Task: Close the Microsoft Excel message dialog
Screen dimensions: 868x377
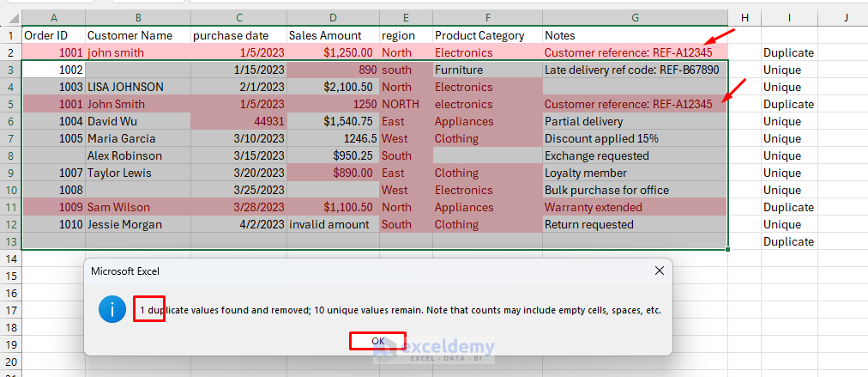Action: click(x=659, y=271)
